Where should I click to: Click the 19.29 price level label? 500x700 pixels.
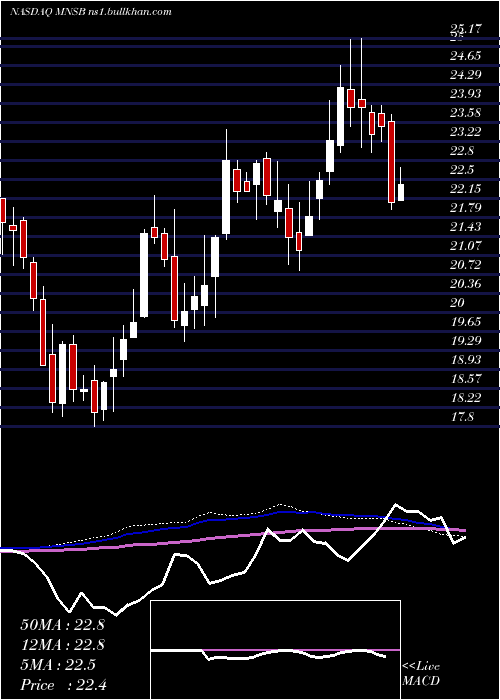click(x=466, y=341)
